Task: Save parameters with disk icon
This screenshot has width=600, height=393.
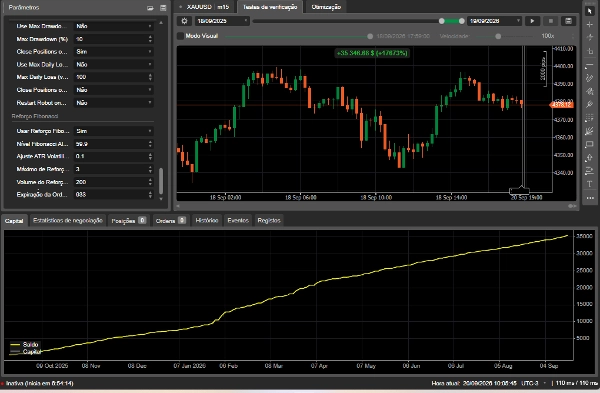Action: 163,8
